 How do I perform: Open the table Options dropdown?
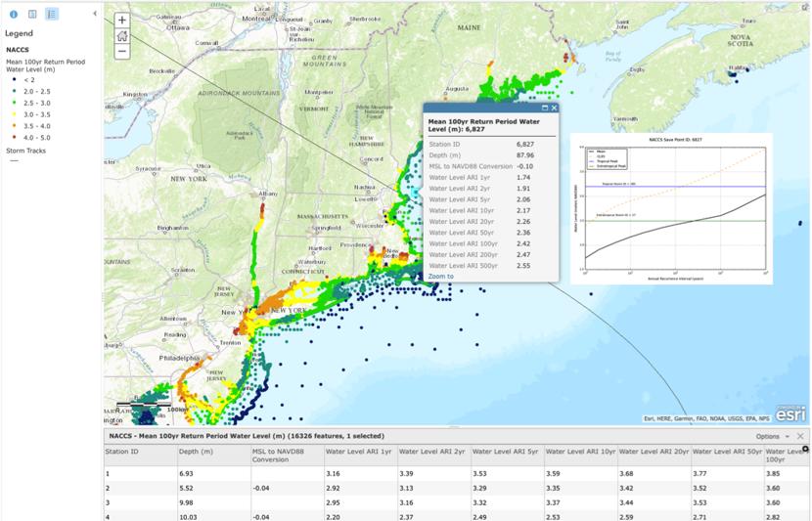click(771, 436)
